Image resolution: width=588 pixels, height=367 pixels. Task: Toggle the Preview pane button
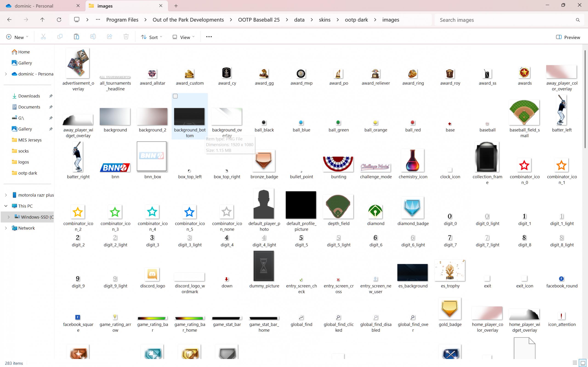click(x=568, y=37)
